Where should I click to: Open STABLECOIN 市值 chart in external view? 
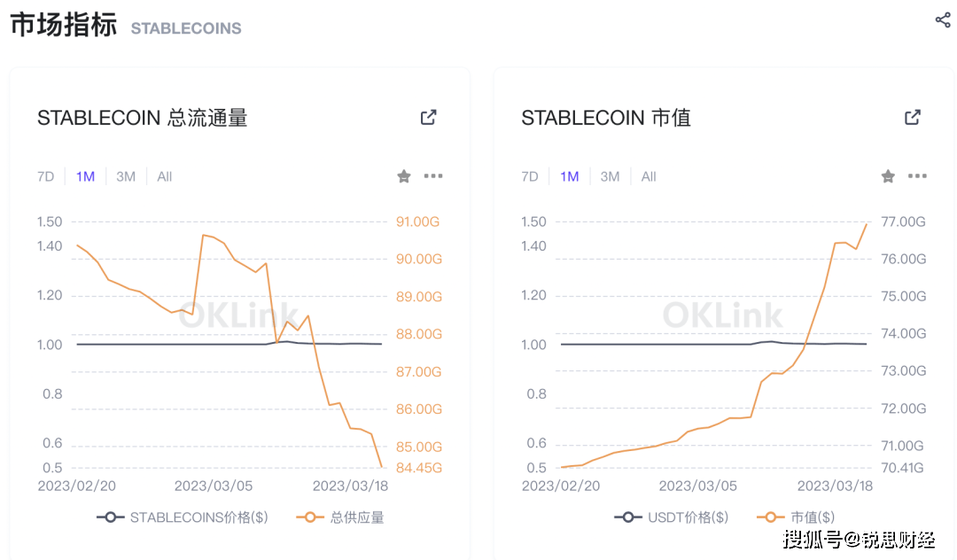click(913, 117)
